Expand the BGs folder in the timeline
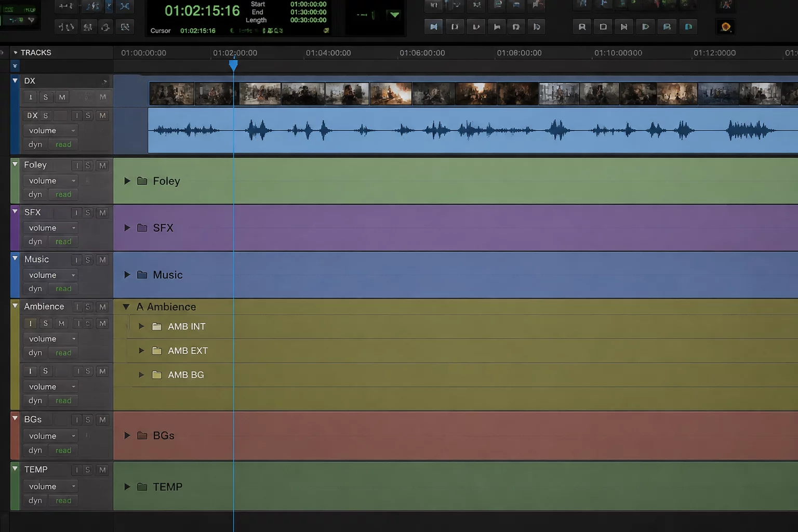The width and height of the screenshot is (798, 532). click(x=127, y=435)
